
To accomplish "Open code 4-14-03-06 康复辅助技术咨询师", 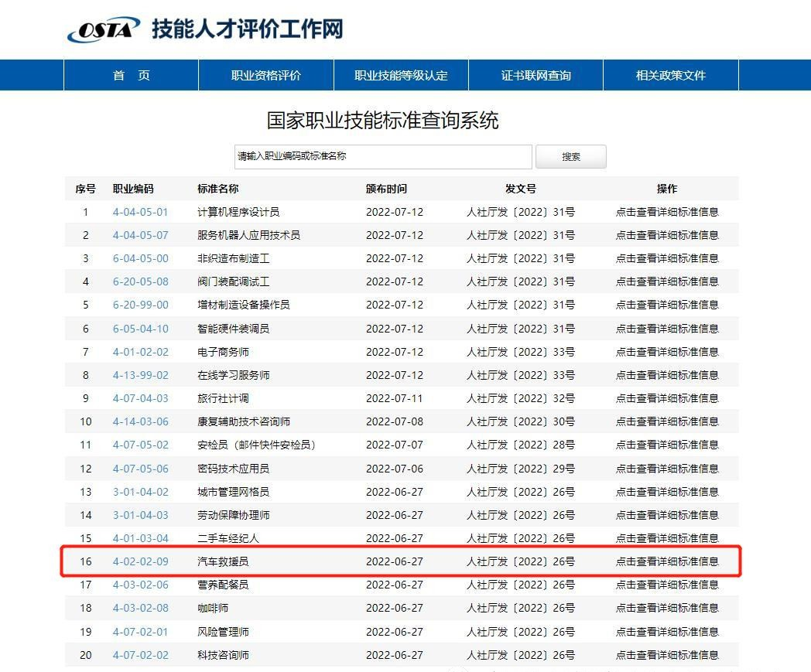I will pyautogui.click(x=140, y=421).
